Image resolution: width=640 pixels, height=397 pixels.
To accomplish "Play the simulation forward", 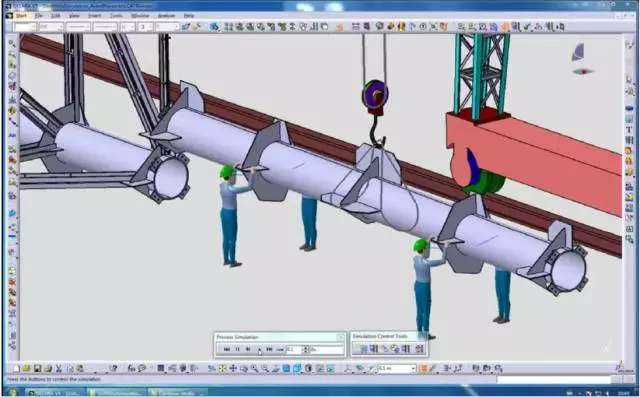I will (259, 349).
